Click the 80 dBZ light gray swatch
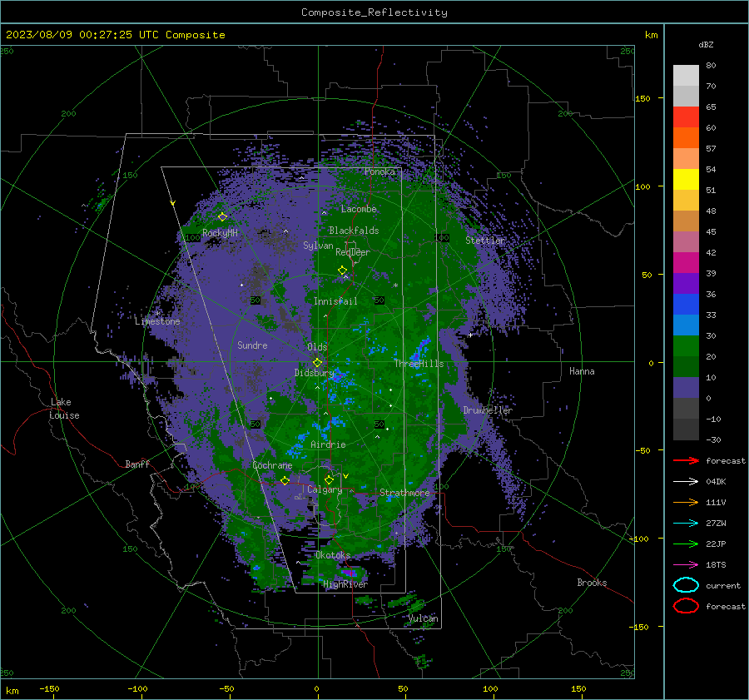The image size is (749, 700). pos(686,76)
